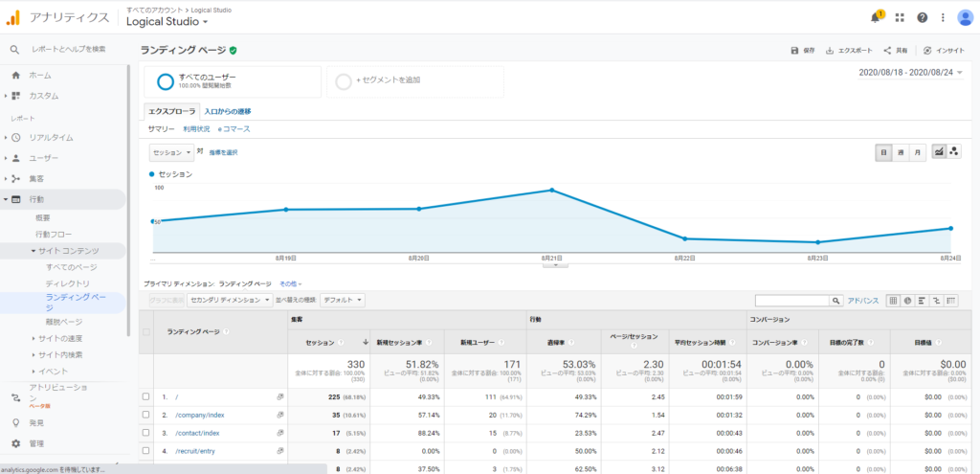Select the comparison view icon

click(x=936, y=301)
